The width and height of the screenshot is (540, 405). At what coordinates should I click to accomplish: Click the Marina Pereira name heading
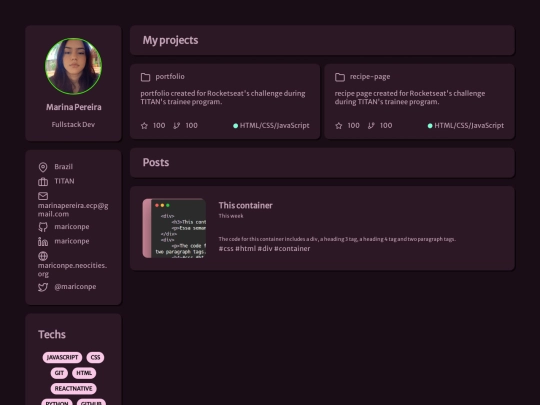click(x=74, y=107)
